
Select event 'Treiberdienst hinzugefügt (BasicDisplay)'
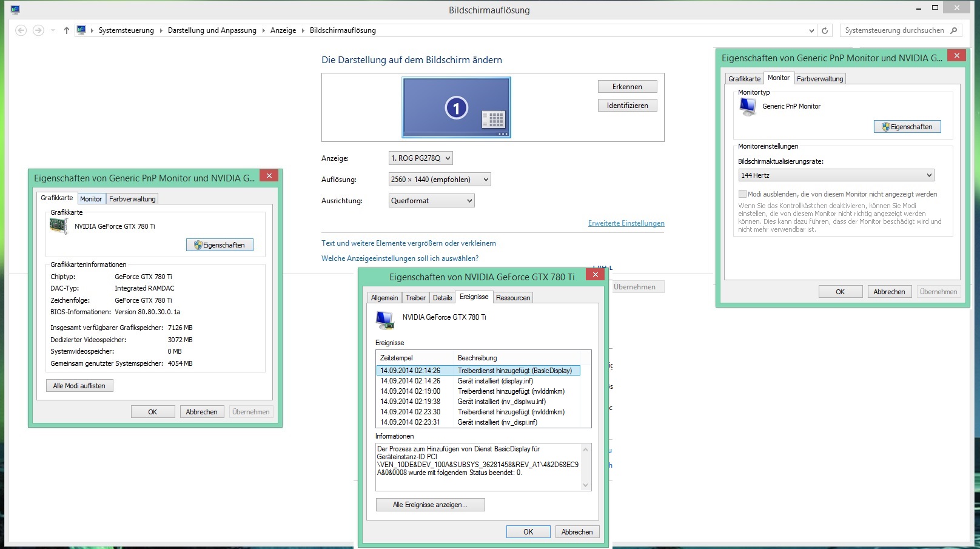pos(478,371)
